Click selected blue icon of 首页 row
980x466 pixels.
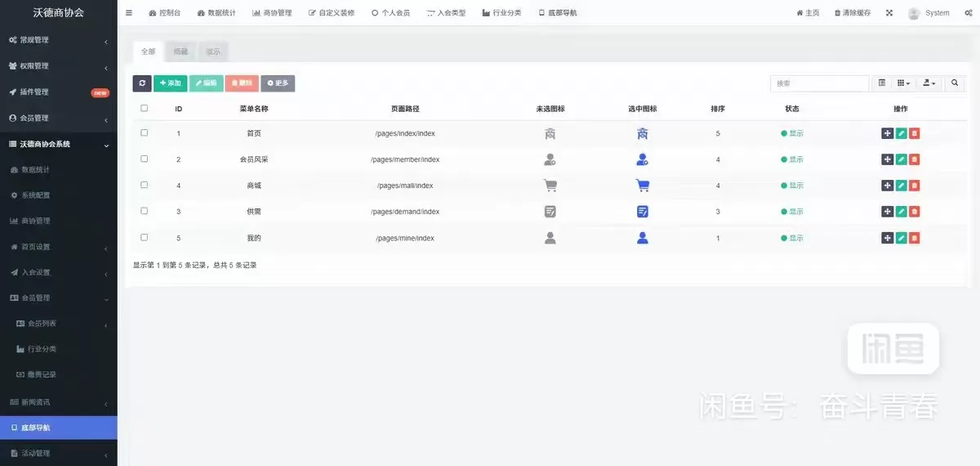643,133
